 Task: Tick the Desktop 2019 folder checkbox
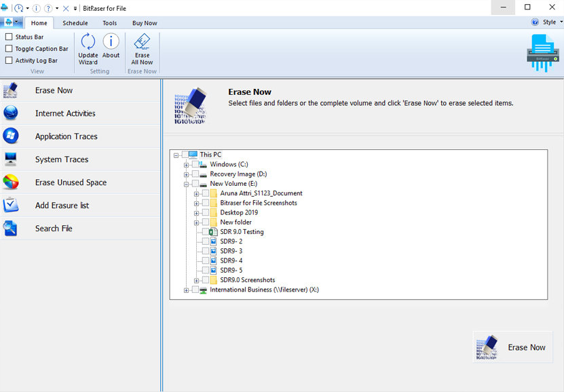coord(206,212)
